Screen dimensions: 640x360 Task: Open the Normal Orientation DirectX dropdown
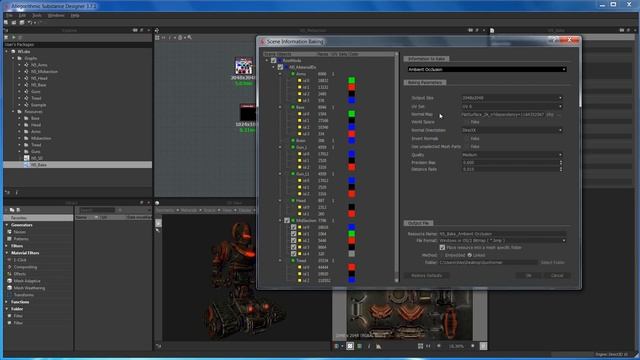tap(512, 130)
